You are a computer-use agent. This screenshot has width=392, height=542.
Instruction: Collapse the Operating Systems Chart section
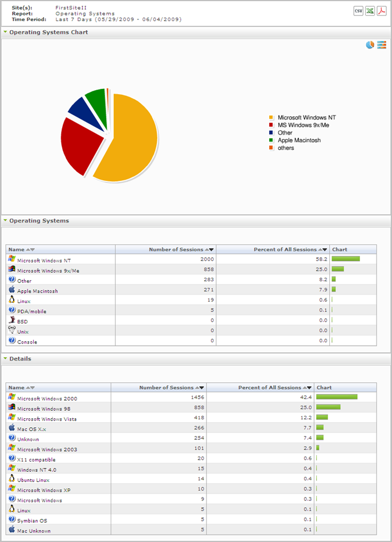(5, 32)
